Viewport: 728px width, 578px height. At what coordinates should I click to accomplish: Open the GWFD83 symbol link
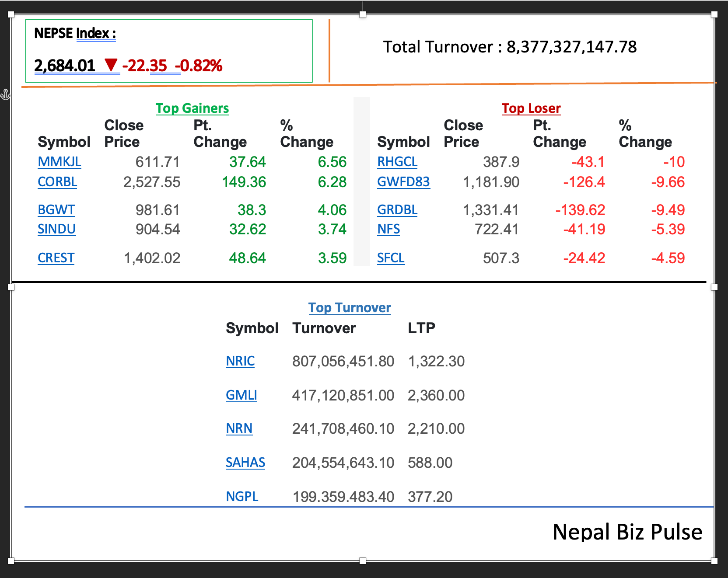pyautogui.click(x=403, y=182)
